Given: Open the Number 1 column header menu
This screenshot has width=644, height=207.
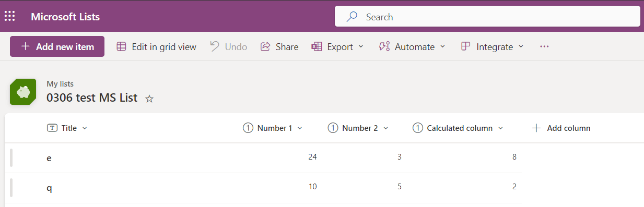Looking at the screenshot, I should coord(273,128).
